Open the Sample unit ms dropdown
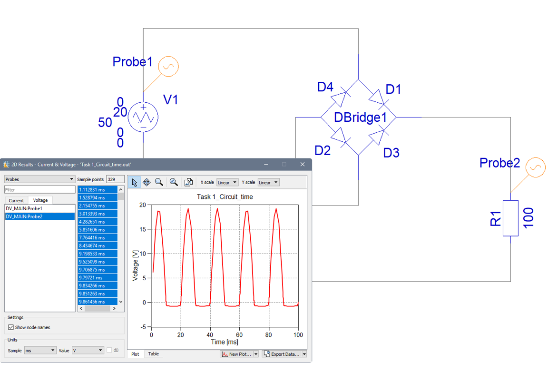The image size is (548, 392). pos(40,350)
